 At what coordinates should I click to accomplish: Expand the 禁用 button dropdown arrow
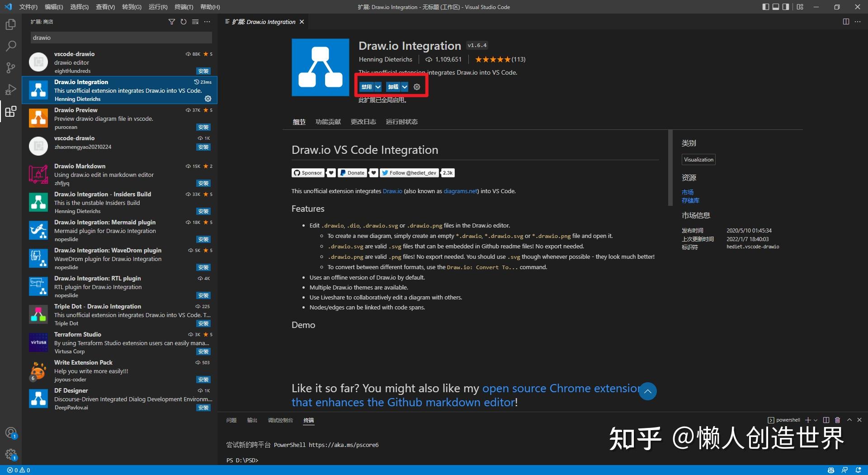tap(378, 87)
